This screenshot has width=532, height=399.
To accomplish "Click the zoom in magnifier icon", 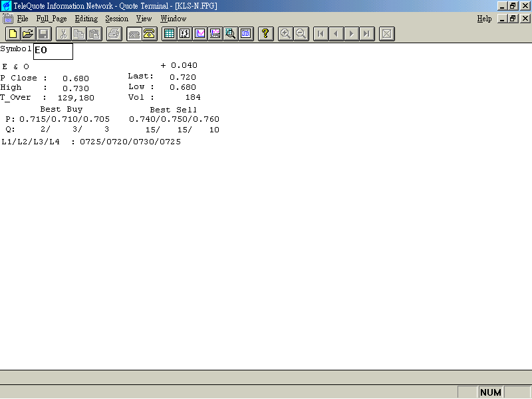I will [285, 34].
